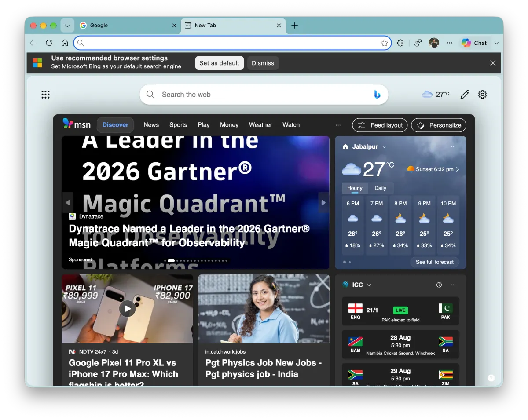
Task: Click the Bing logo in search box
Action: pyautogui.click(x=377, y=95)
